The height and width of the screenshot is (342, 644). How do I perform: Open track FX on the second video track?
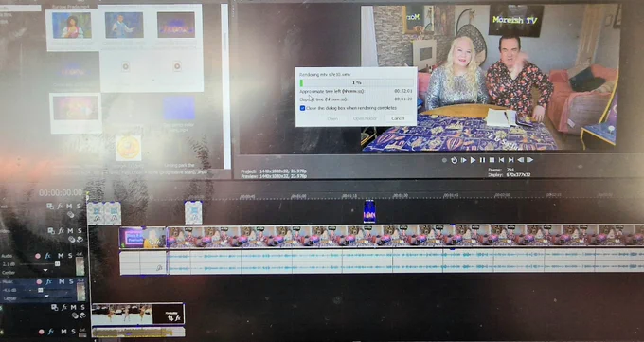click(x=61, y=231)
